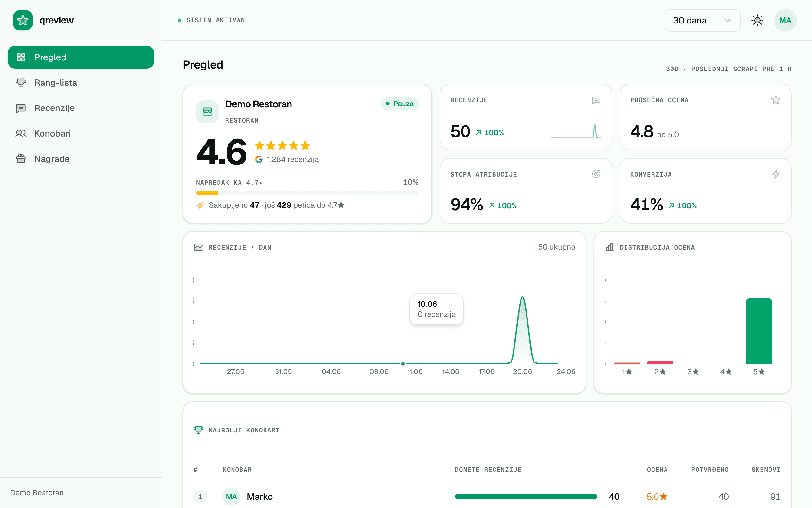Click the Ocena column header
Image resolution: width=812 pixels, height=508 pixels.
click(x=657, y=470)
